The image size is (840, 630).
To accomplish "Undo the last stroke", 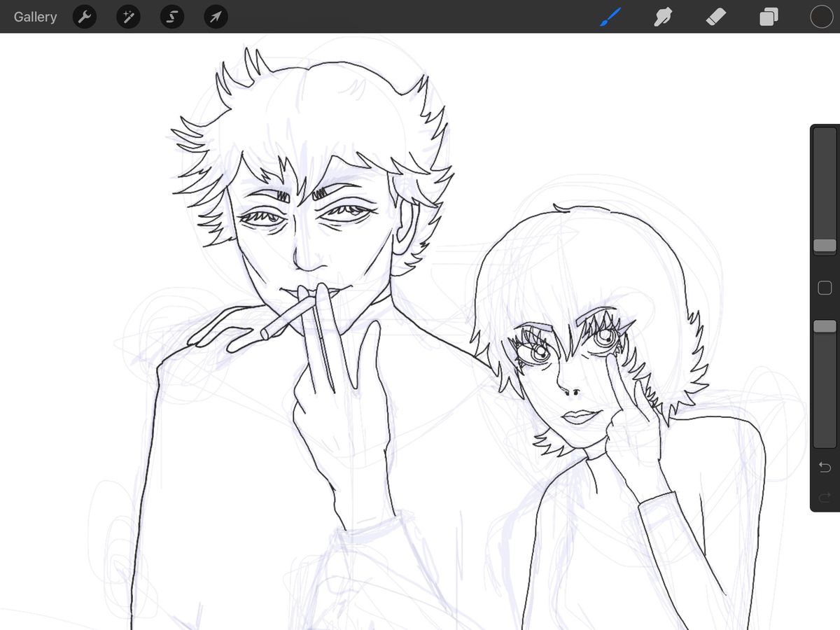I will click(825, 467).
